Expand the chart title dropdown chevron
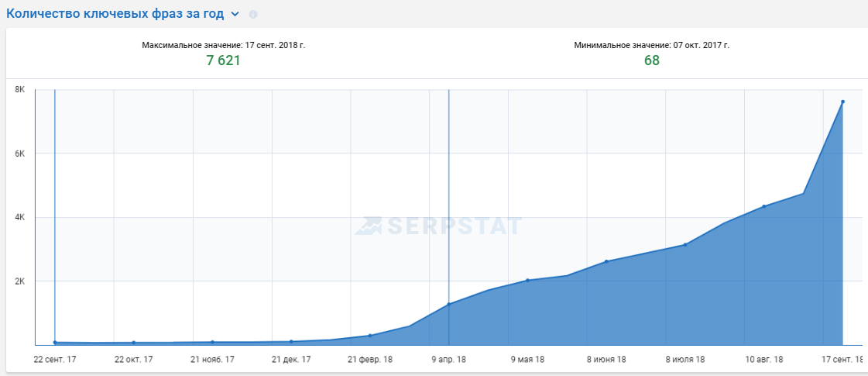 [235, 14]
